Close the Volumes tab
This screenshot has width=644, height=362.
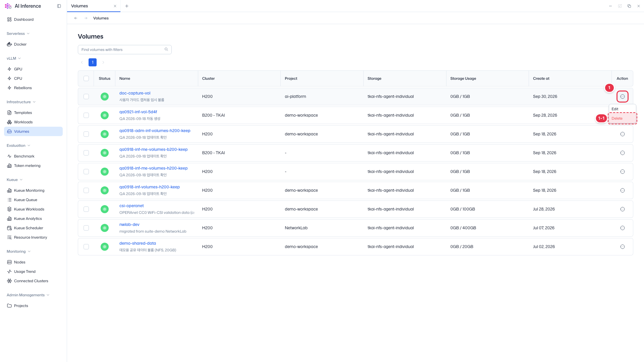[x=115, y=6]
